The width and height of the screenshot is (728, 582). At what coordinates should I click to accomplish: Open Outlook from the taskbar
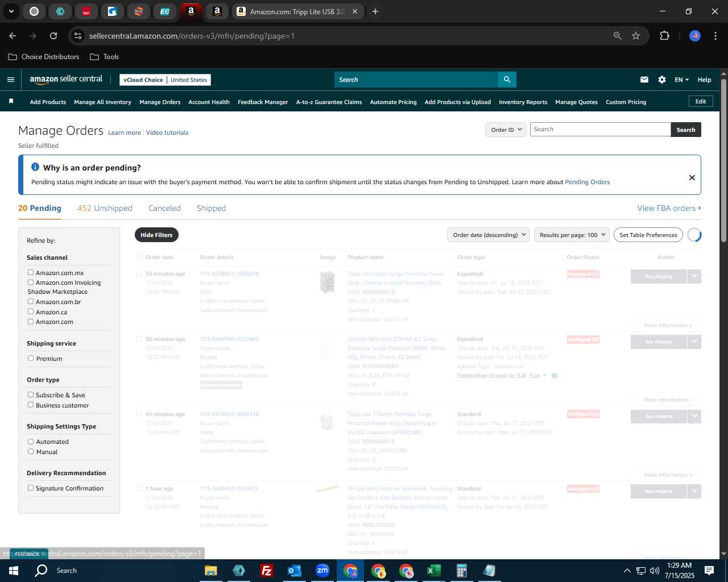click(295, 571)
